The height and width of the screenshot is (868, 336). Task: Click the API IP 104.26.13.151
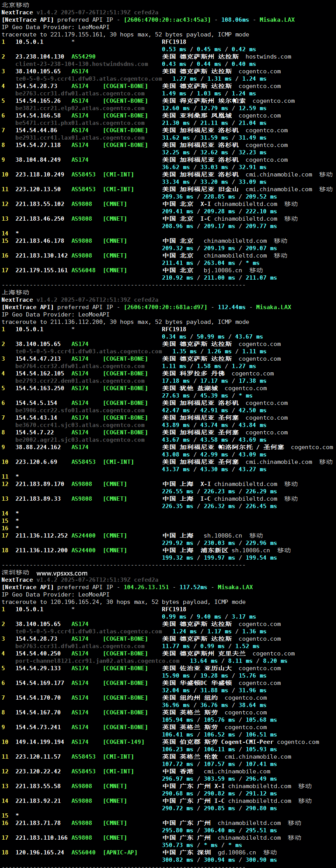pyautogui.click(x=146, y=587)
